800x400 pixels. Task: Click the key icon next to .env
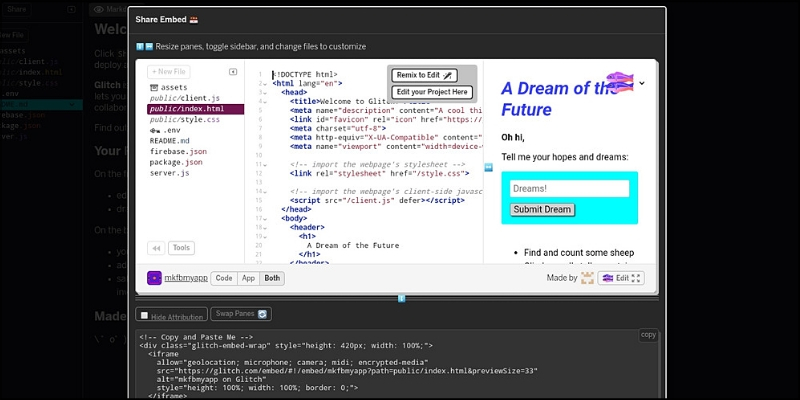click(x=155, y=130)
